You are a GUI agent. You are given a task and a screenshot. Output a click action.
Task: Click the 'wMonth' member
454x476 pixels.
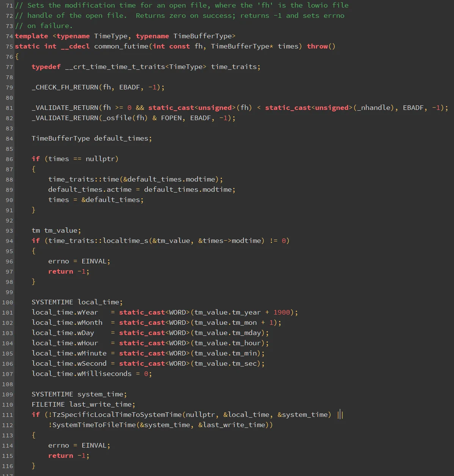pyautogui.click(x=90, y=323)
